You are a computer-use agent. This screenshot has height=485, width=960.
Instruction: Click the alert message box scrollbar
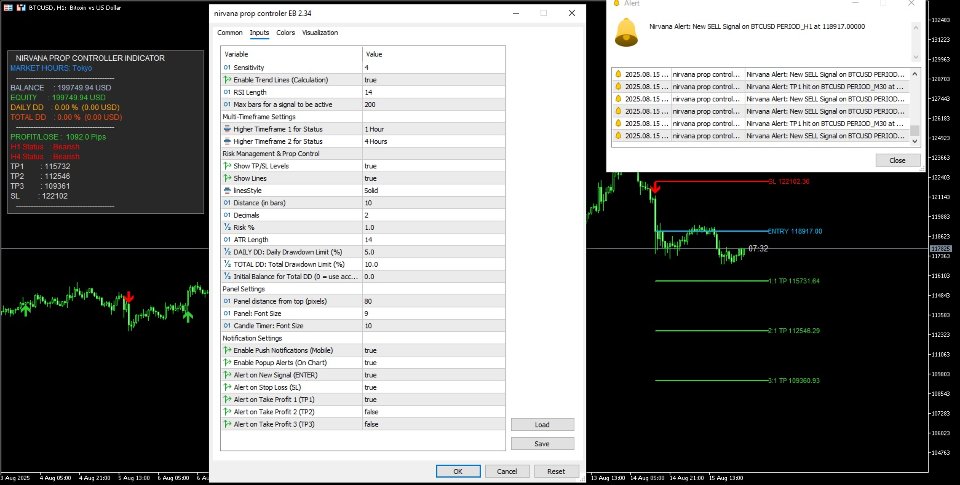[x=915, y=41]
